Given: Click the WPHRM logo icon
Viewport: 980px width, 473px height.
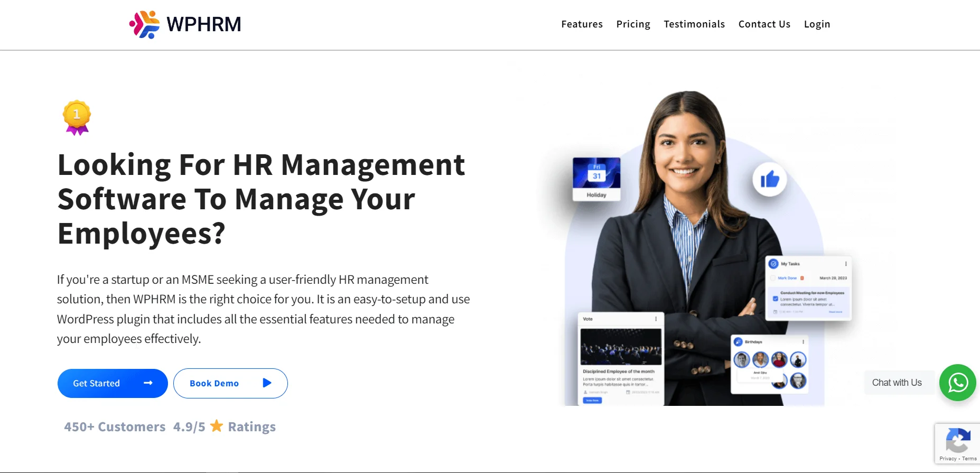Looking at the screenshot, I should [144, 24].
